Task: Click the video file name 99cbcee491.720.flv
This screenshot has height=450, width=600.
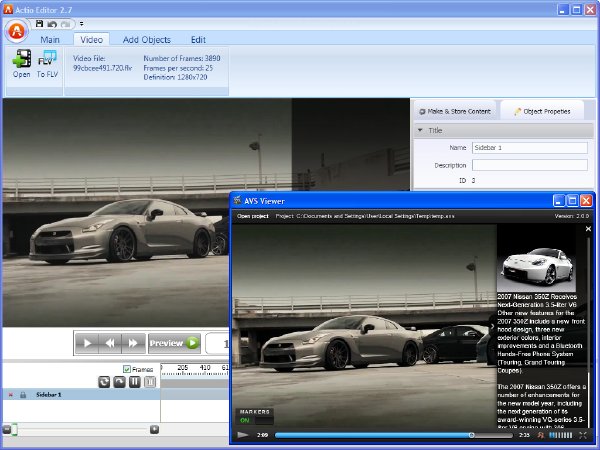Action: (x=103, y=68)
